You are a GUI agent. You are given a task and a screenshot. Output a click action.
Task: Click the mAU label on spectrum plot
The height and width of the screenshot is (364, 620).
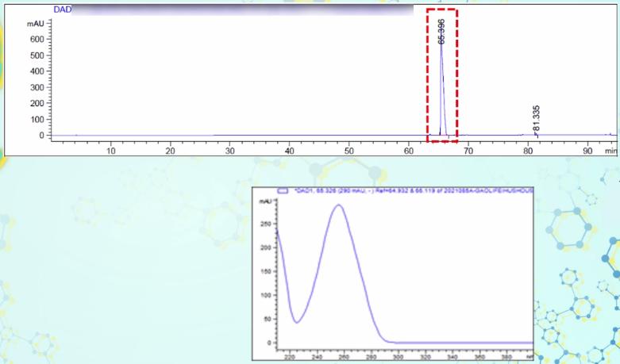tap(265, 202)
